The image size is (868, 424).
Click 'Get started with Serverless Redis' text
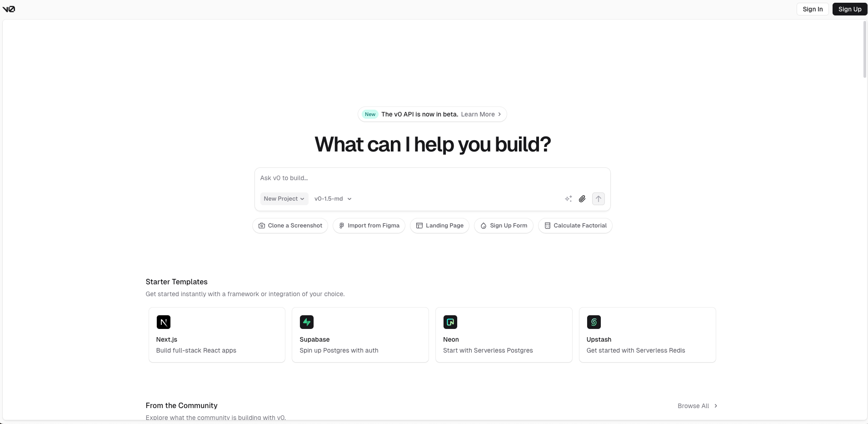click(x=636, y=350)
